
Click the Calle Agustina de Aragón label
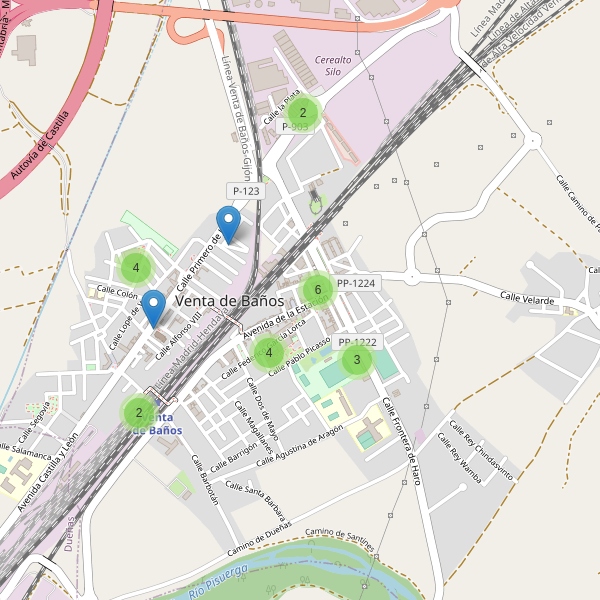[300, 446]
